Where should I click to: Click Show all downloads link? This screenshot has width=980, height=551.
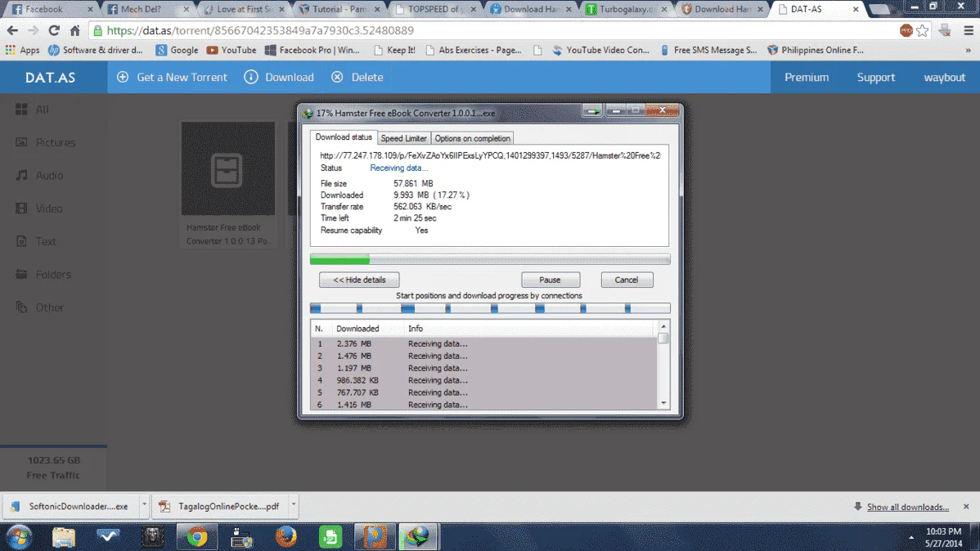[907, 508]
